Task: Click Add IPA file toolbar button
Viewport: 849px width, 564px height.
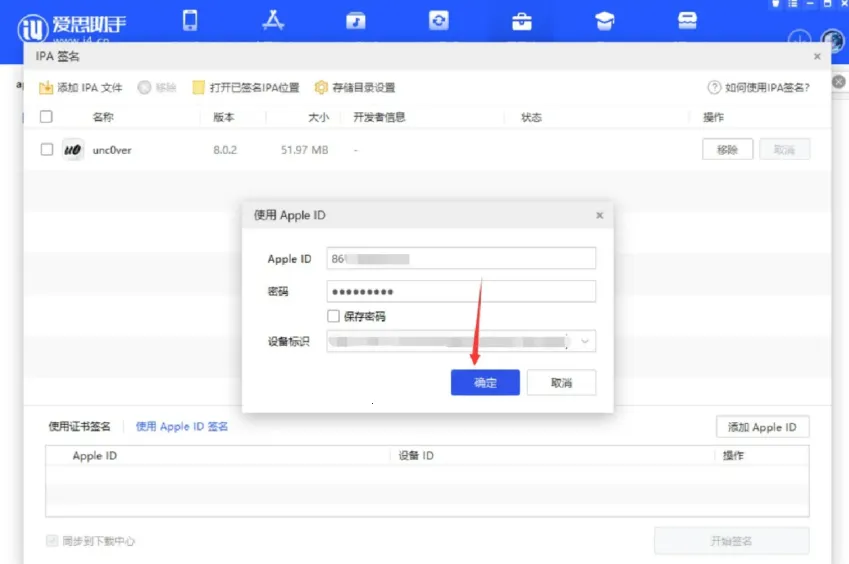Action: click(x=81, y=87)
